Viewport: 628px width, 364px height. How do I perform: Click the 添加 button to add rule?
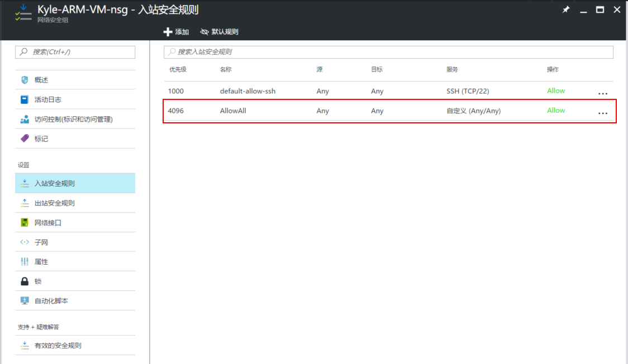(176, 32)
